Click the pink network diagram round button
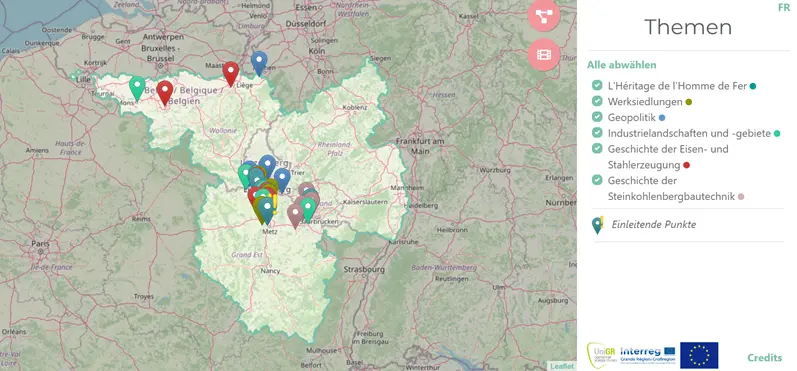Viewport: 797px width, 371px height. tap(544, 15)
